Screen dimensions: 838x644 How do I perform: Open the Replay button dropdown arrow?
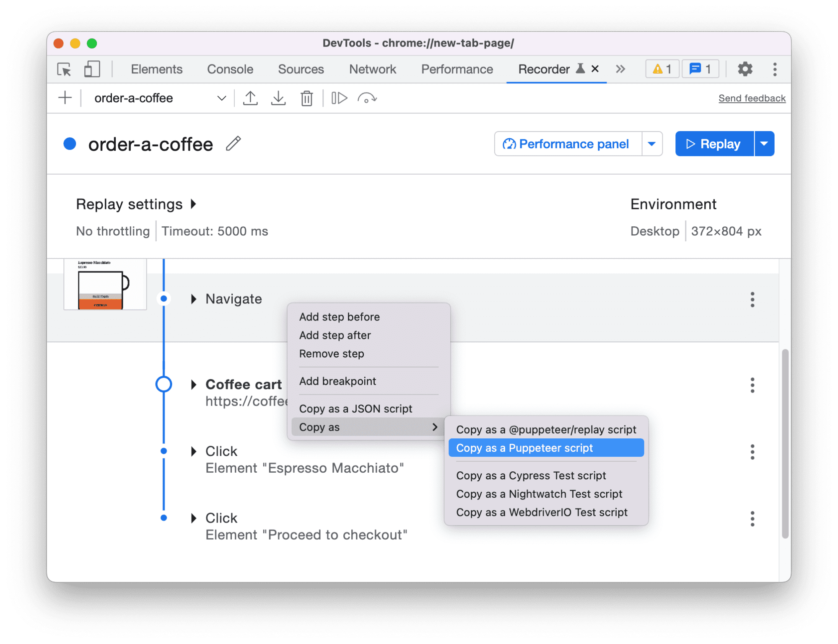(765, 143)
